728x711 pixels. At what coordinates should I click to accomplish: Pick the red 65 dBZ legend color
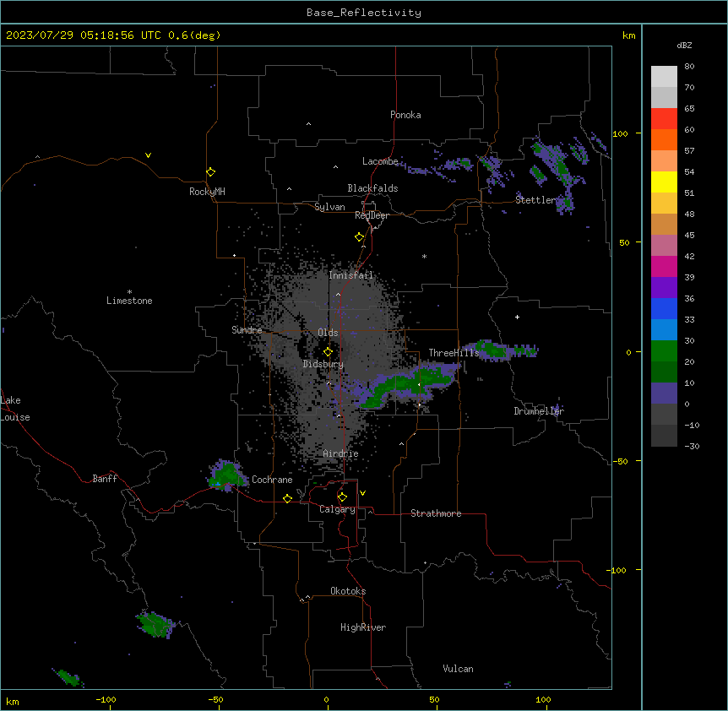tap(664, 118)
